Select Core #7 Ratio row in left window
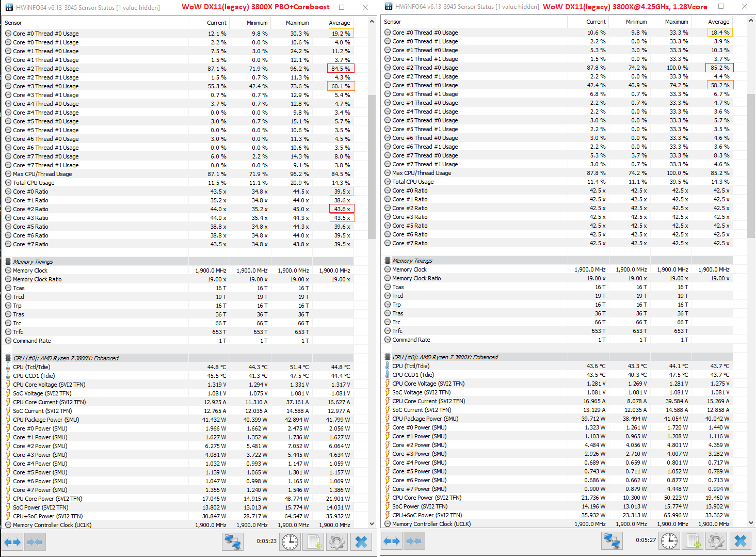 (x=178, y=244)
